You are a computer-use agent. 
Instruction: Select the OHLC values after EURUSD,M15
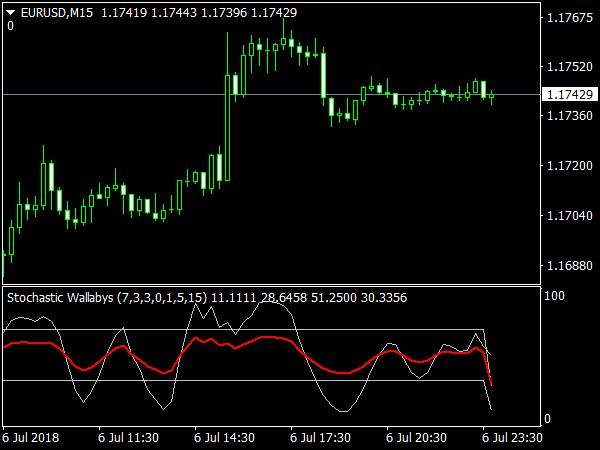pos(199,13)
